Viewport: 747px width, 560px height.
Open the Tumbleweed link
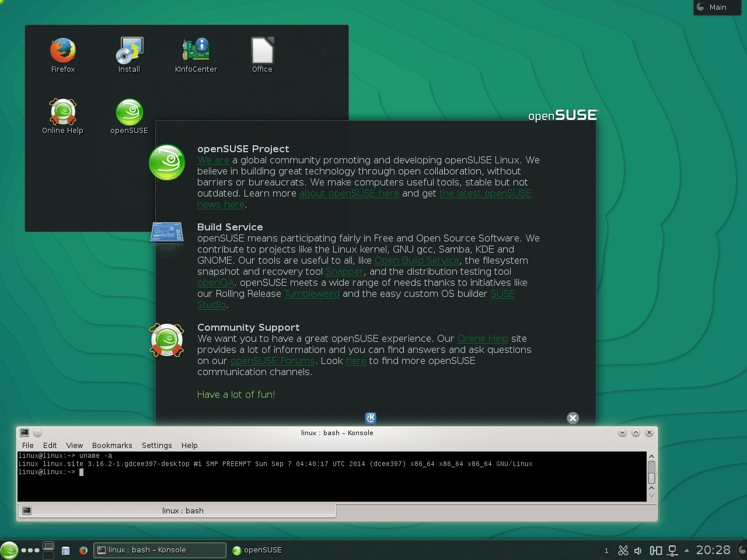coord(312,293)
